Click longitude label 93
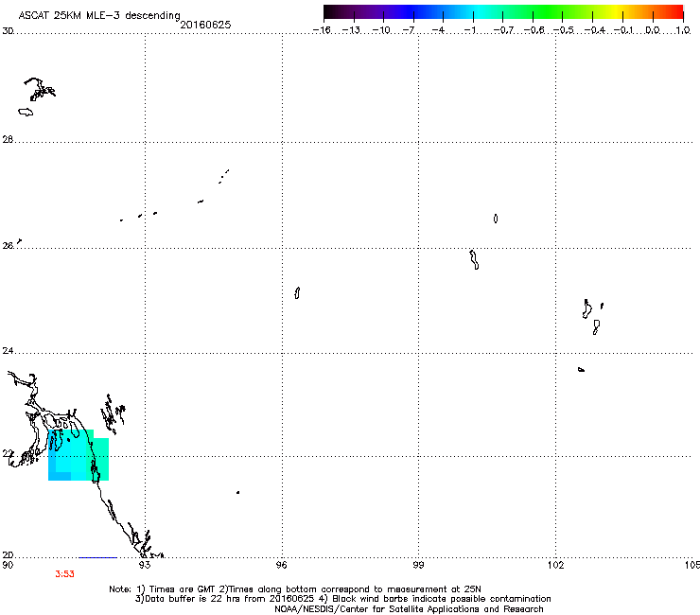The width and height of the screenshot is (700, 615). [x=145, y=565]
